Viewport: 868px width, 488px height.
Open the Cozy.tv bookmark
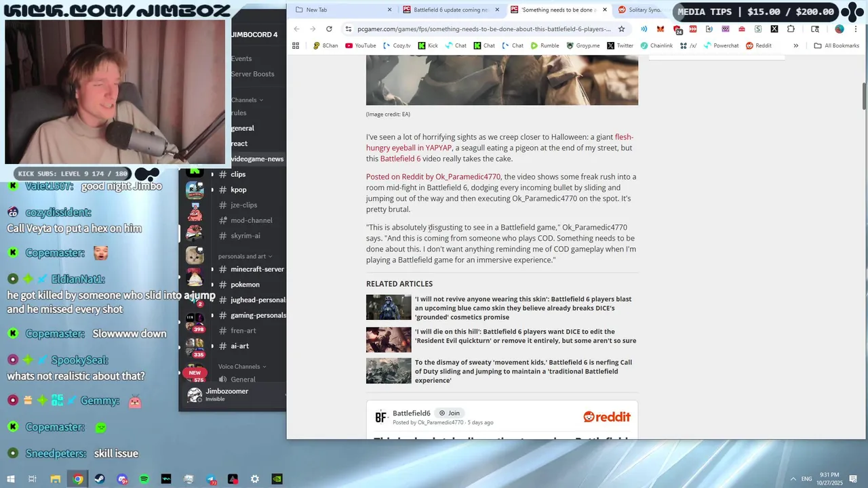tap(397, 45)
